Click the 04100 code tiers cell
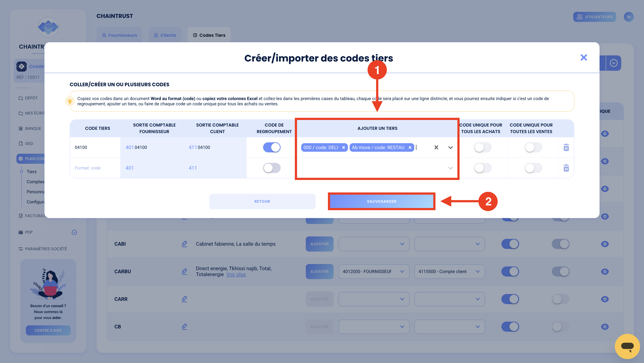 coord(95,147)
